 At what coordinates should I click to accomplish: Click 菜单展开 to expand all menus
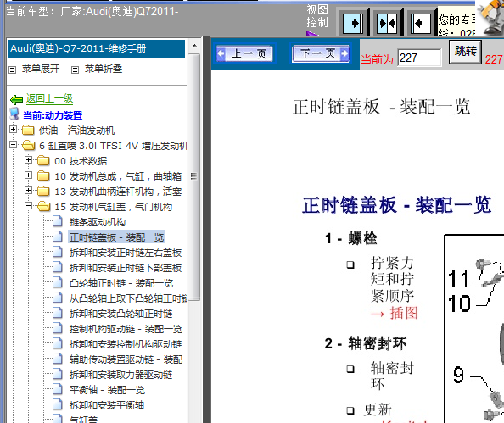click(x=41, y=69)
